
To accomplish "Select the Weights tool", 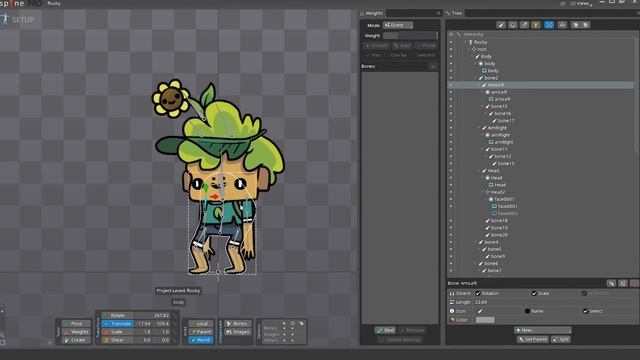I will 76,332.
